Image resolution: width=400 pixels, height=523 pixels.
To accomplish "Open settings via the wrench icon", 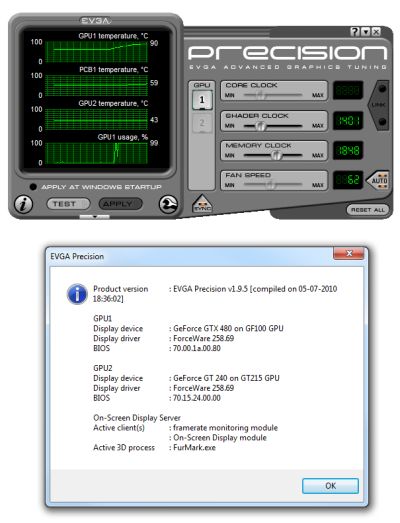I will pyautogui.click(x=168, y=204).
